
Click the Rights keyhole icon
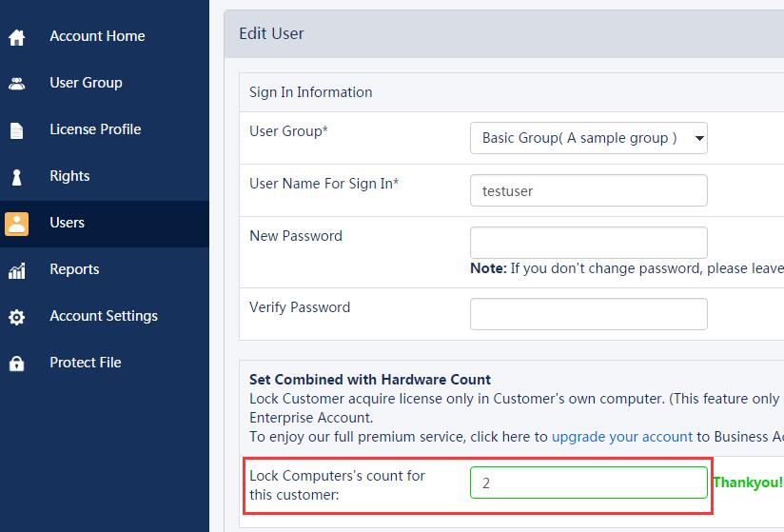click(x=16, y=177)
